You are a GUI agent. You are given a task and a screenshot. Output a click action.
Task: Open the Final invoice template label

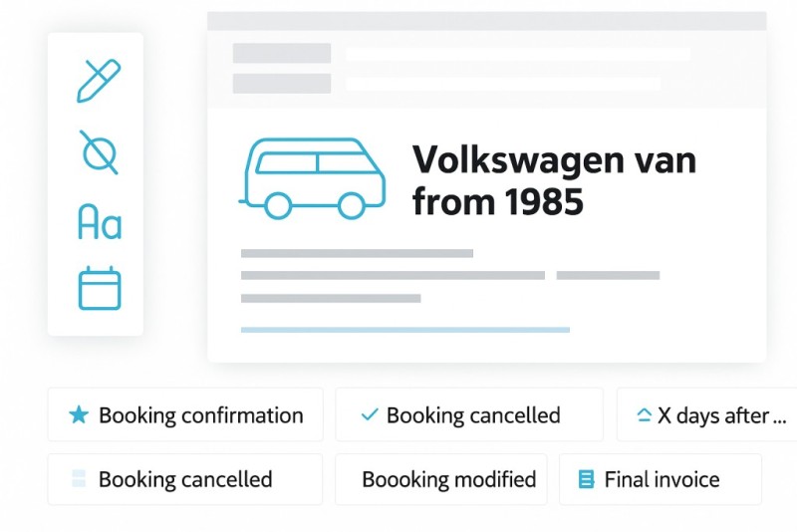pyautogui.click(x=662, y=480)
